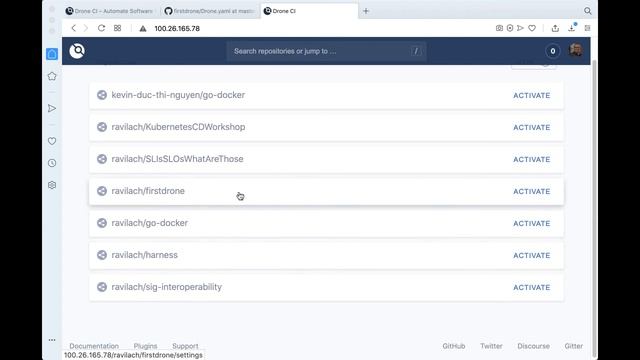Click the browser back arrow
The image size is (640, 360).
pos(73,28)
